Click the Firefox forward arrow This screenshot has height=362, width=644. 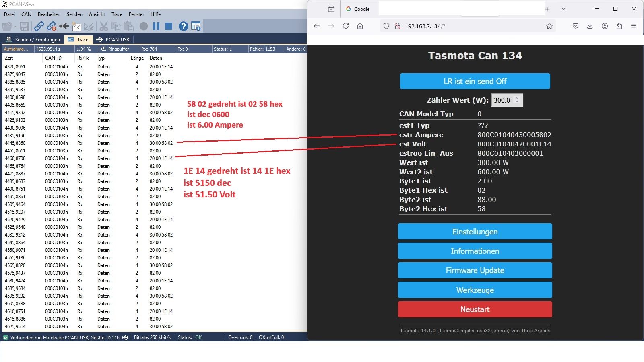[331, 26]
